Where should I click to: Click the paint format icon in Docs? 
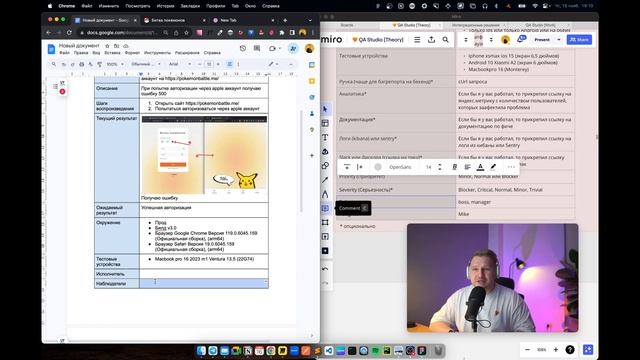point(99,64)
